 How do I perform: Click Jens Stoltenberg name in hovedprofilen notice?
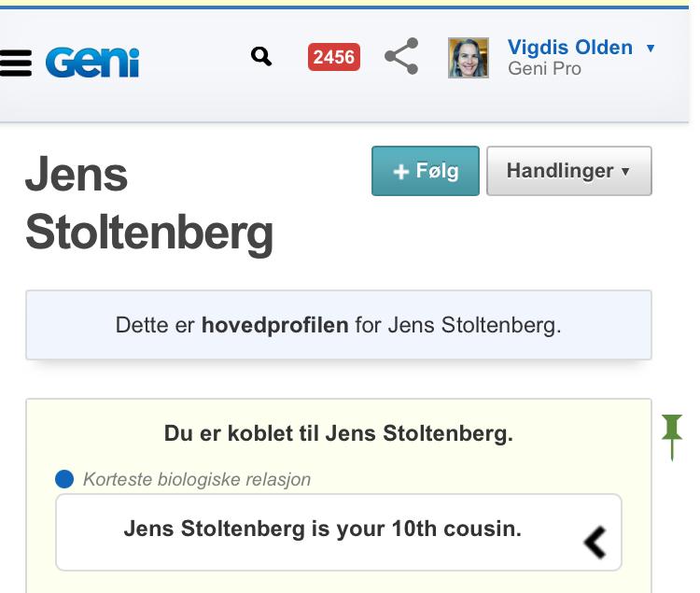point(472,326)
